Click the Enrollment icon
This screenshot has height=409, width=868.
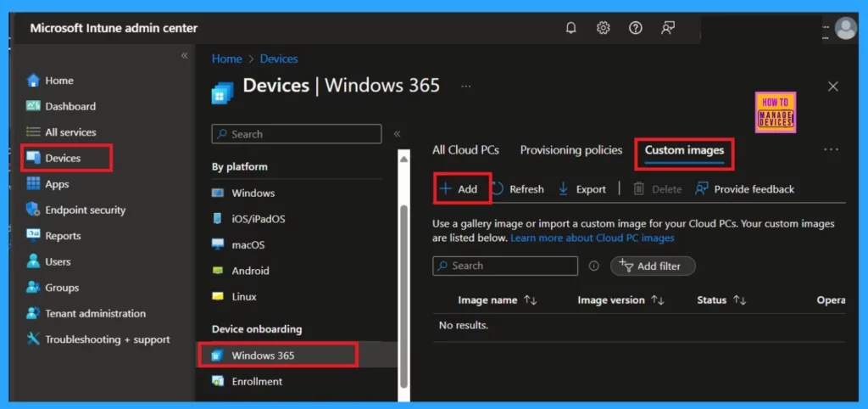pyautogui.click(x=218, y=381)
